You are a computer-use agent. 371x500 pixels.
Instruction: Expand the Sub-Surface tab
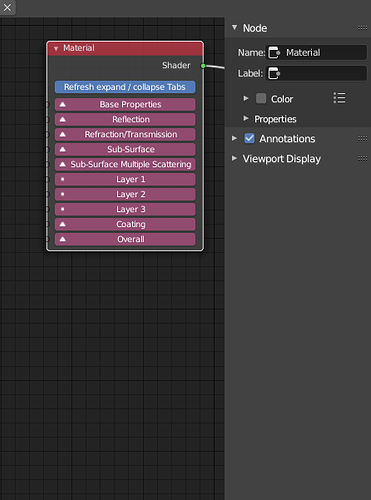click(125, 149)
